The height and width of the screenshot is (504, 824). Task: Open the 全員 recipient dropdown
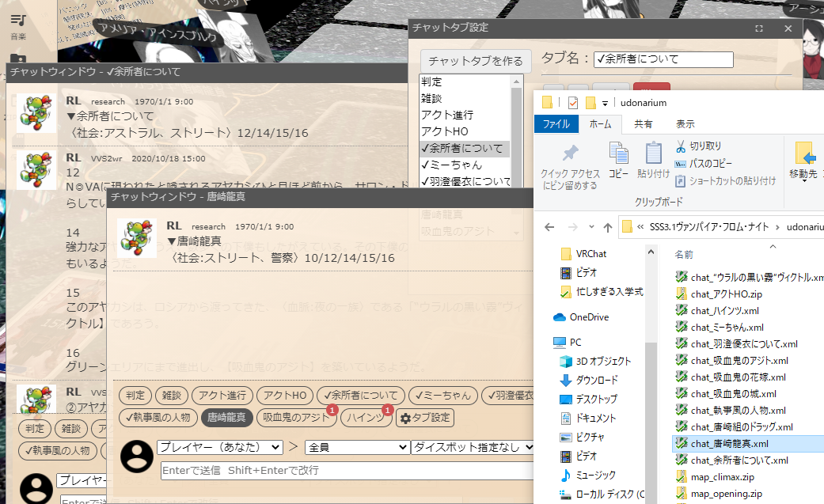357,447
